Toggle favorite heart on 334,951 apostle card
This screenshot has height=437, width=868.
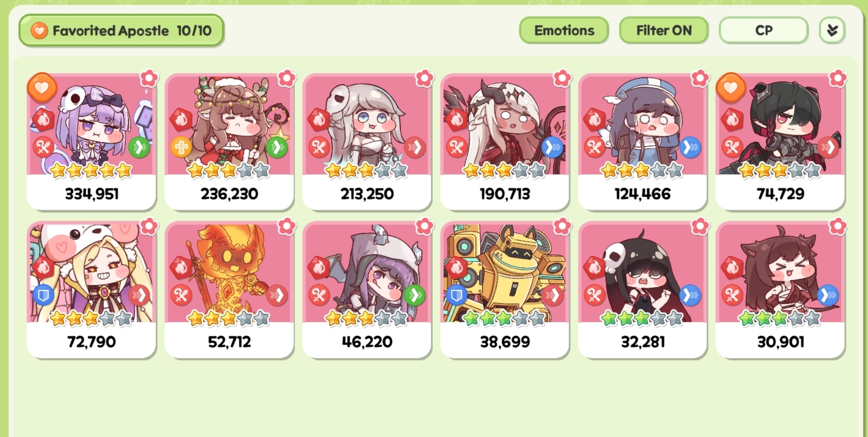(x=42, y=87)
